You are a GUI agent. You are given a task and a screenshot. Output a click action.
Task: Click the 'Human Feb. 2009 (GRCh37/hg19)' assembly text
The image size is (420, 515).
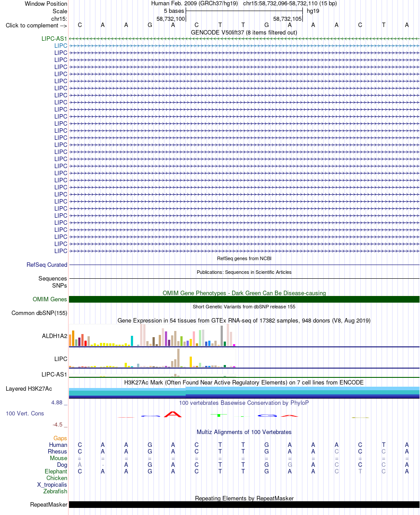point(195,4)
